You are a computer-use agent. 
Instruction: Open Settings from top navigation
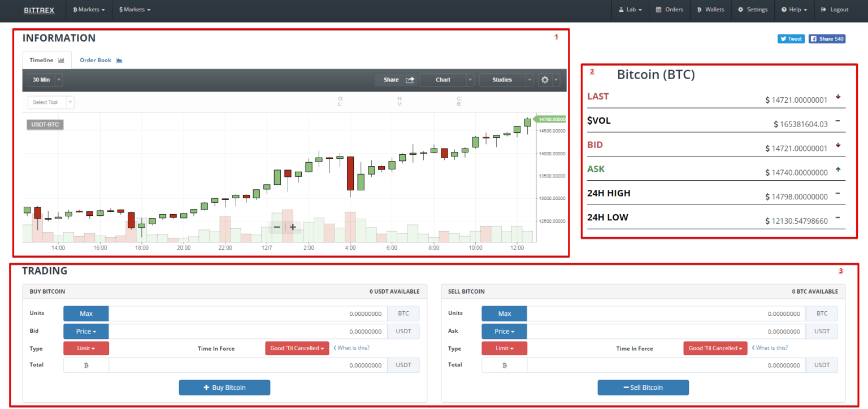tap(753, 10)
